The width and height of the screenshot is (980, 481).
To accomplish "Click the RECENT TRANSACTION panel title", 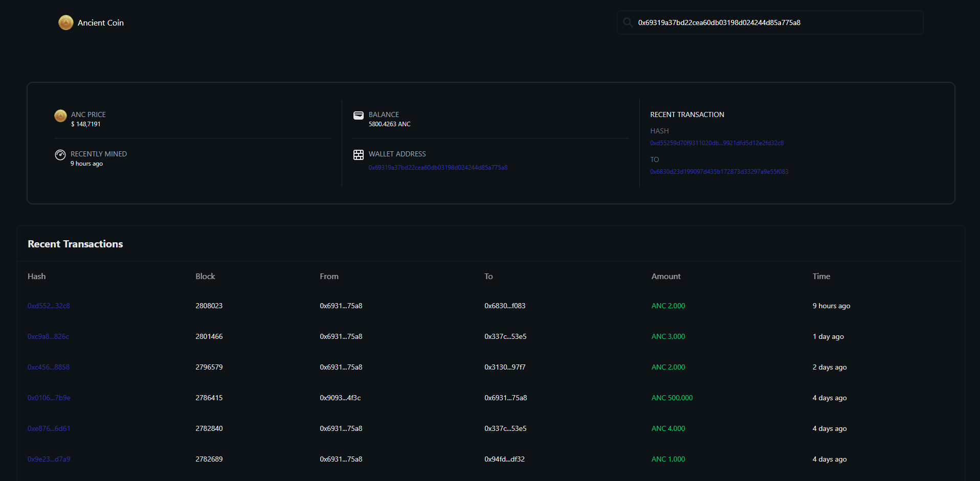I will tap(687, 114).
